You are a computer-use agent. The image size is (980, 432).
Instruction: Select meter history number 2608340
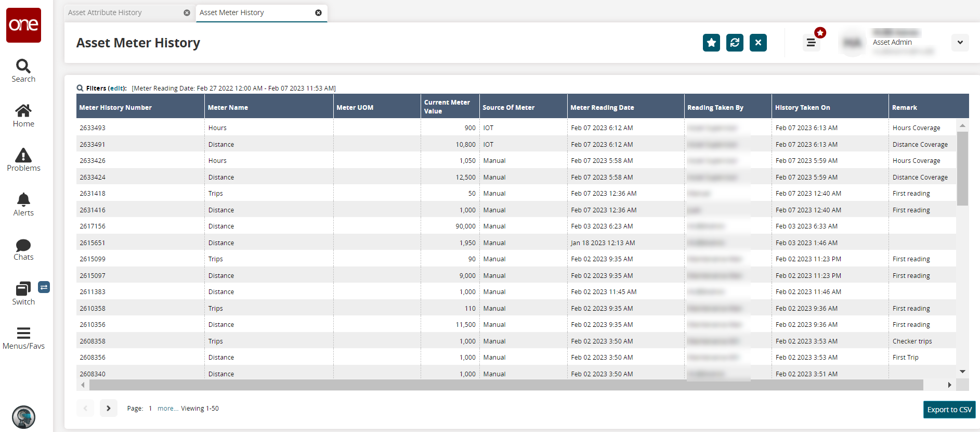click(93, 374)
